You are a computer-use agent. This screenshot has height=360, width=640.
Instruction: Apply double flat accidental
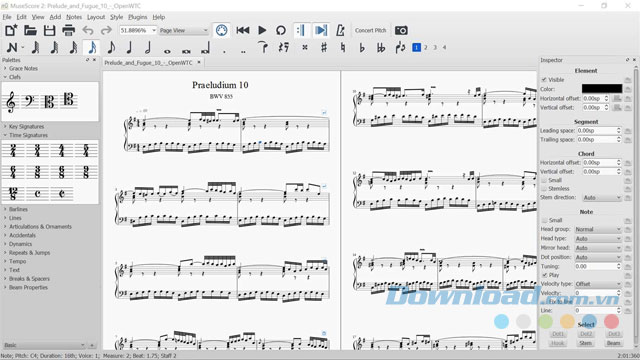381,47
